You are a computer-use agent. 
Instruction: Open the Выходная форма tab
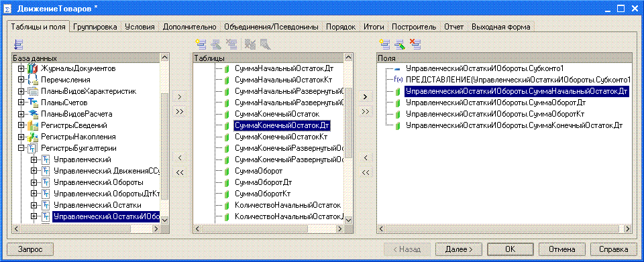[500, 27]
